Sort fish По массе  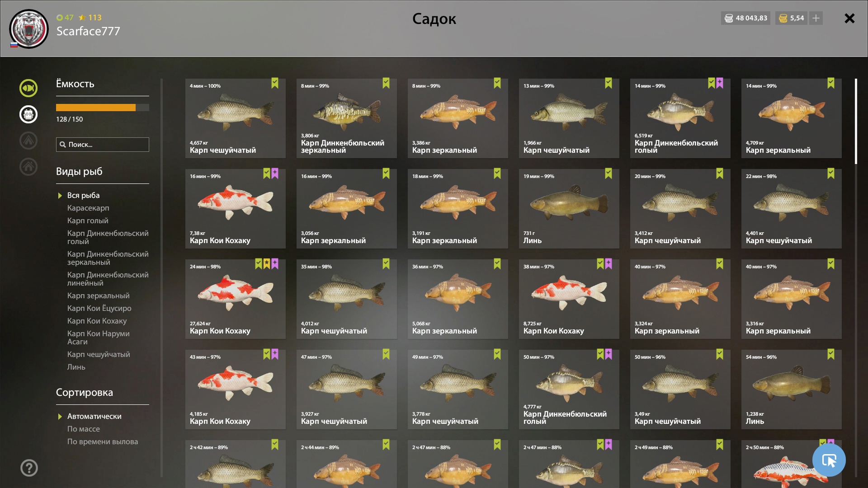(x=84, y=429)
